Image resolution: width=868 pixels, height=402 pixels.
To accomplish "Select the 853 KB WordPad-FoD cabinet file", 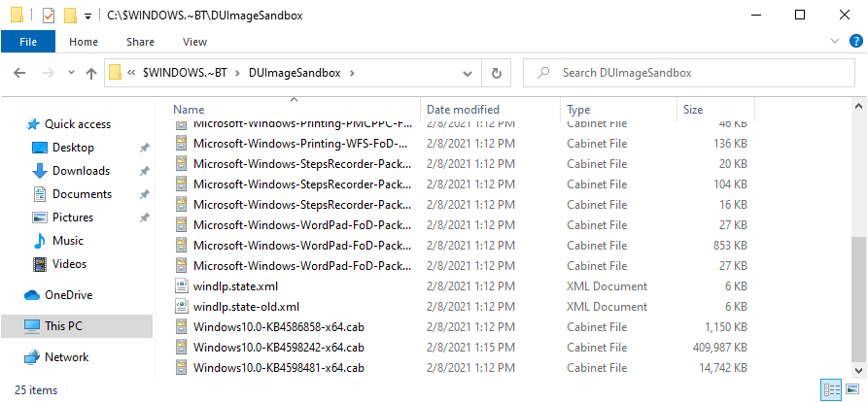I will (x=302, y=246).
